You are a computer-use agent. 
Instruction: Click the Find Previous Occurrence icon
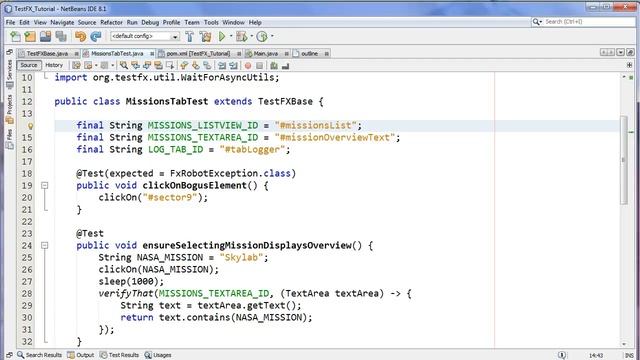coord(135,65)
